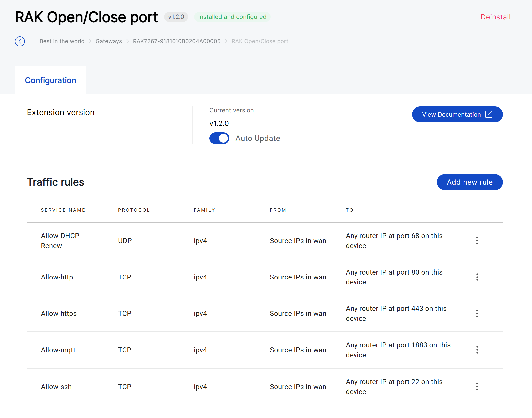
Task: Open kebab menu for Allow-http rule
Action: coord(477,277)
